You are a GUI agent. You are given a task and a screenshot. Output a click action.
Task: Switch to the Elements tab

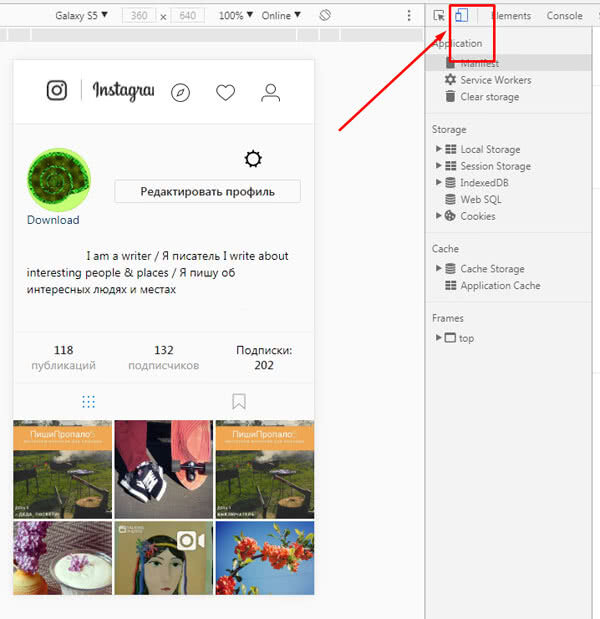[x=511, y=16]
